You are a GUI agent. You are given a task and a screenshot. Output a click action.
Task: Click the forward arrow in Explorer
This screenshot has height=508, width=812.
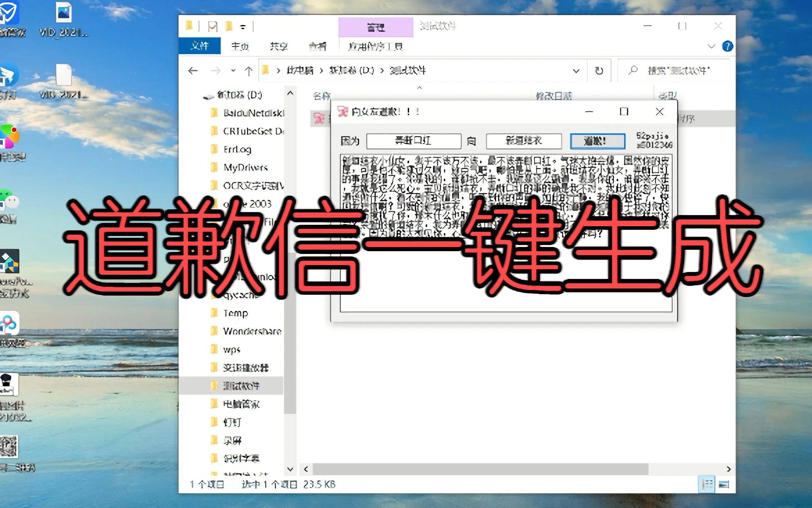click(x=216, y=71)
